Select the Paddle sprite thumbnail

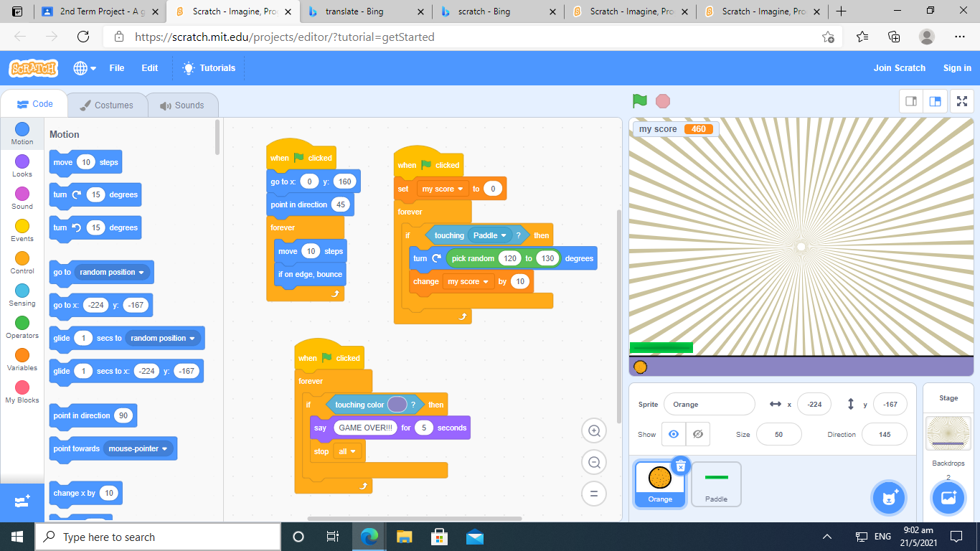[716, 484]
